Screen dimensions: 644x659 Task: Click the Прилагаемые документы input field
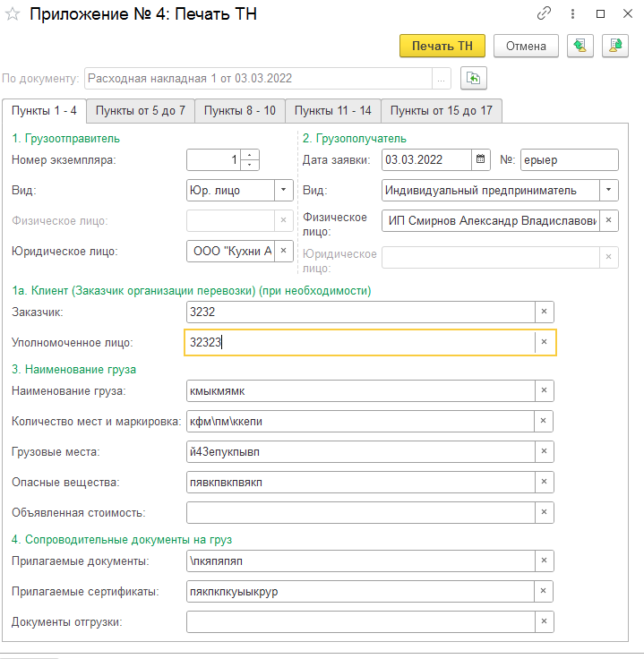point(361,561)
